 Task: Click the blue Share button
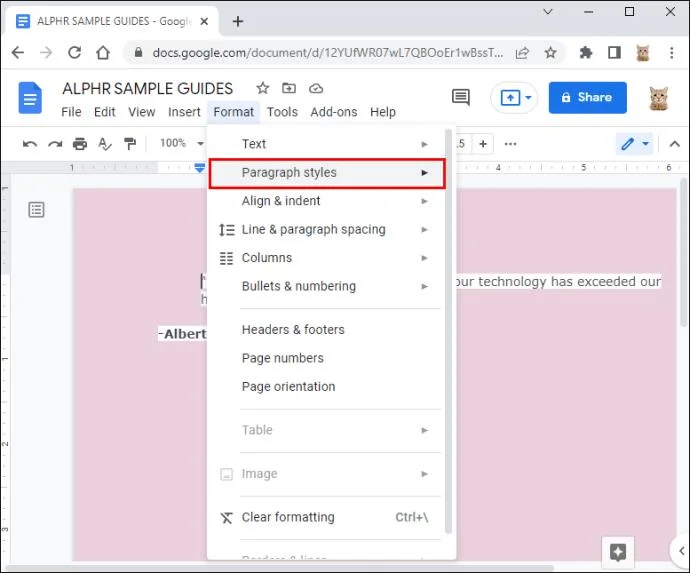pos(587,98)
